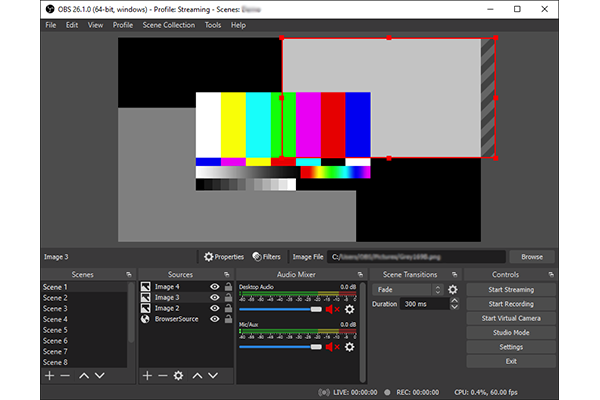Move selected scene down in the list
The height and width of the screenshot is (400, 600).
99,375
